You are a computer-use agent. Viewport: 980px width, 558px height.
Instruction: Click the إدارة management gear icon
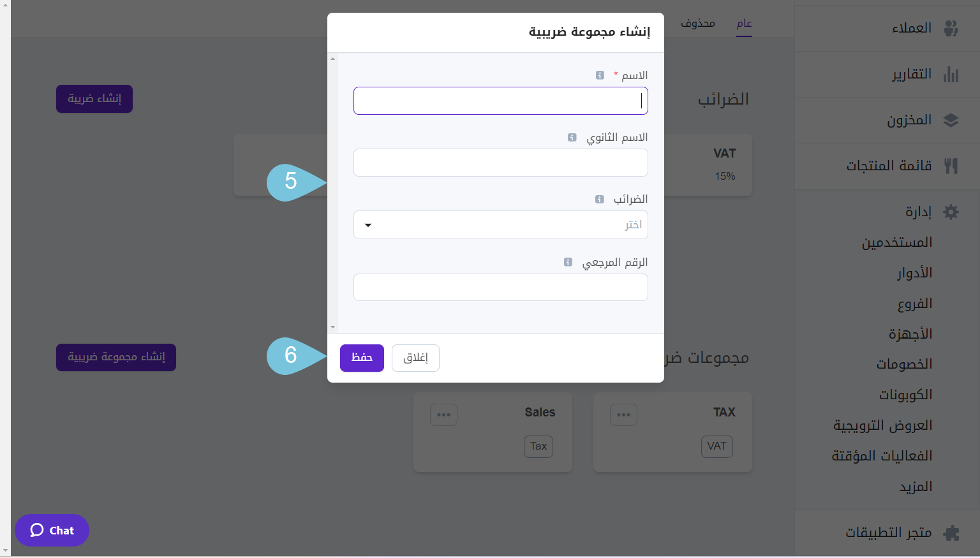click(x=951, y=211)
